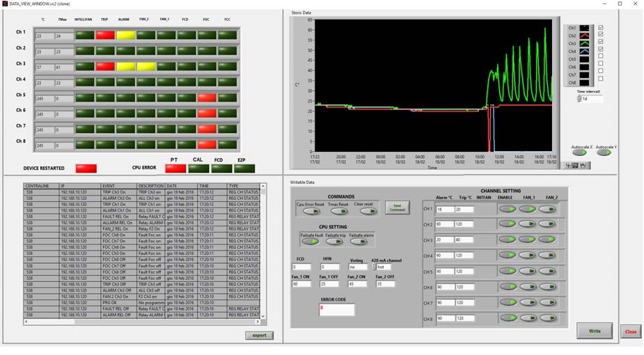Check Ch6 plot visibility checkbox
The width and height of the screenshot is (644, 355).
601,63
